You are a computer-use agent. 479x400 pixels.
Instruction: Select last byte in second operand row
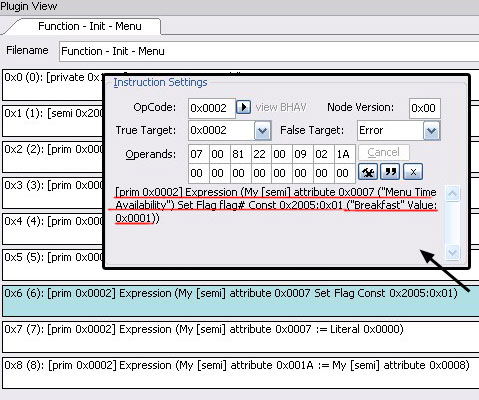[x=345, y=173]
